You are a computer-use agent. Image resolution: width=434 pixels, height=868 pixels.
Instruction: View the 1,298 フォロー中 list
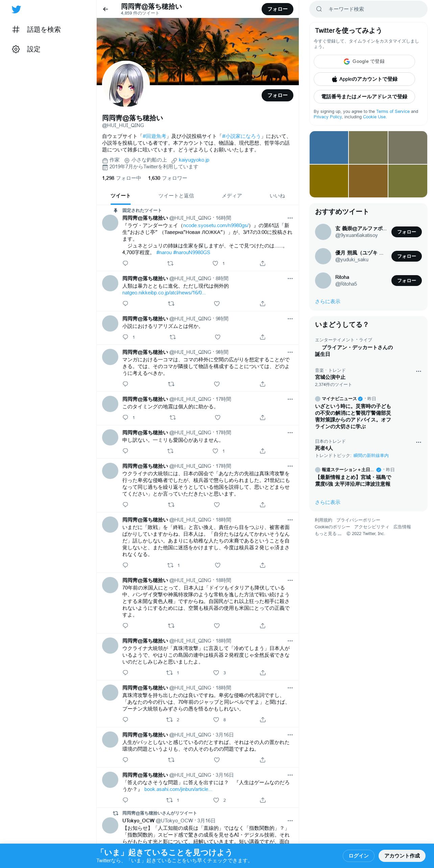pos(122,178)
